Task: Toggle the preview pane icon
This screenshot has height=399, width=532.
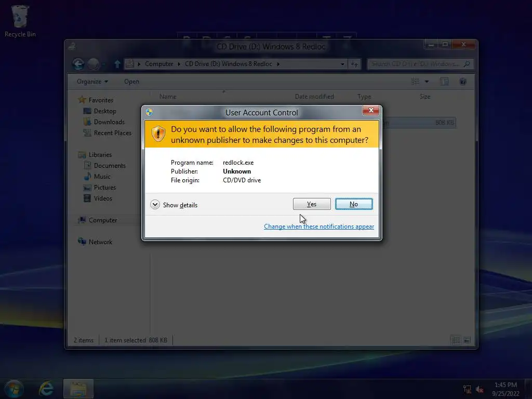Action: tap(444, 82)
